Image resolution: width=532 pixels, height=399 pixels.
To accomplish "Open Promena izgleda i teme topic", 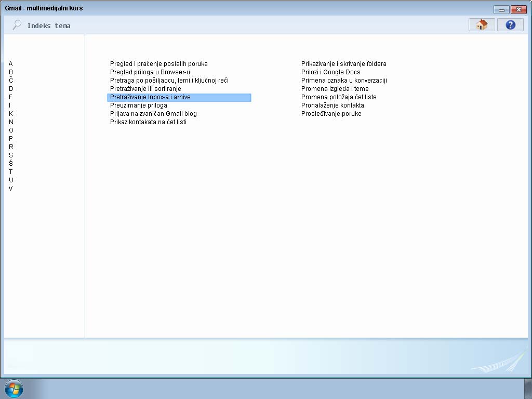I will point(335,89).
